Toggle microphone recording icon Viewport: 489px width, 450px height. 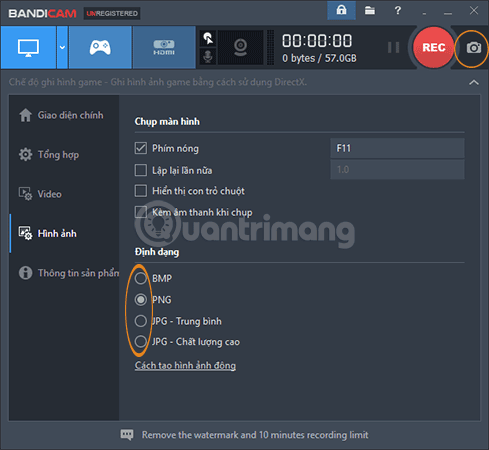point(208,56)
